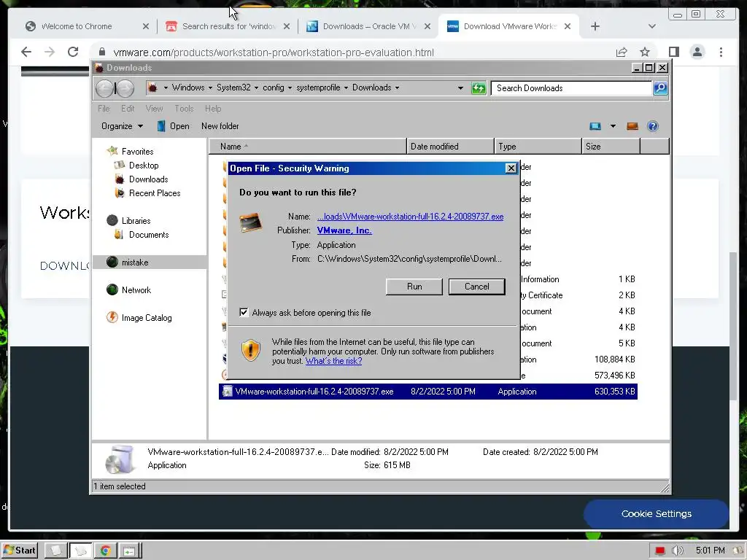Screen dimensions: 747x560
Task: Click the 108,884 KB size cell
Action: [x=614, y=359]
